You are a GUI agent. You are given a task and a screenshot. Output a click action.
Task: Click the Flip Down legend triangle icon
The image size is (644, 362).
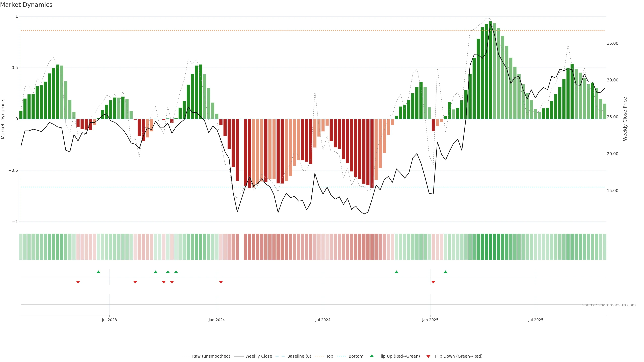tap(428, 356)
